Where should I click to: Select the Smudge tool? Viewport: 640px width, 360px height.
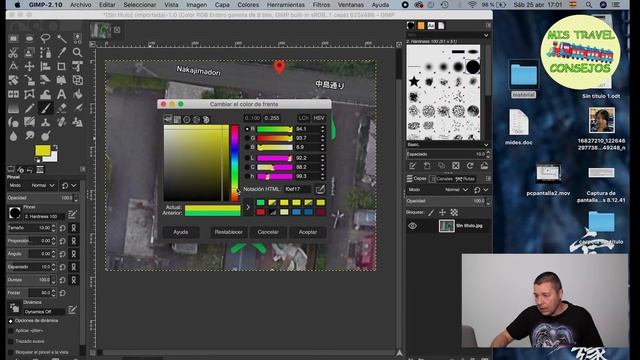29,136
